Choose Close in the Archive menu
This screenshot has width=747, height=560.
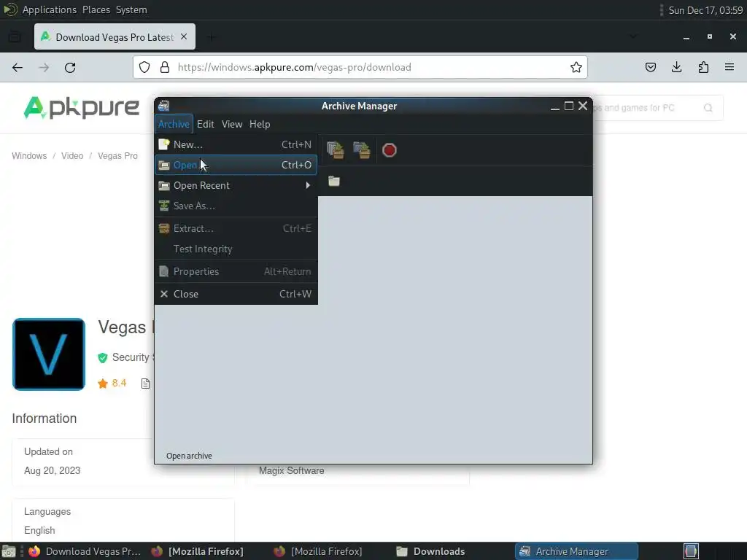(236, 294)
